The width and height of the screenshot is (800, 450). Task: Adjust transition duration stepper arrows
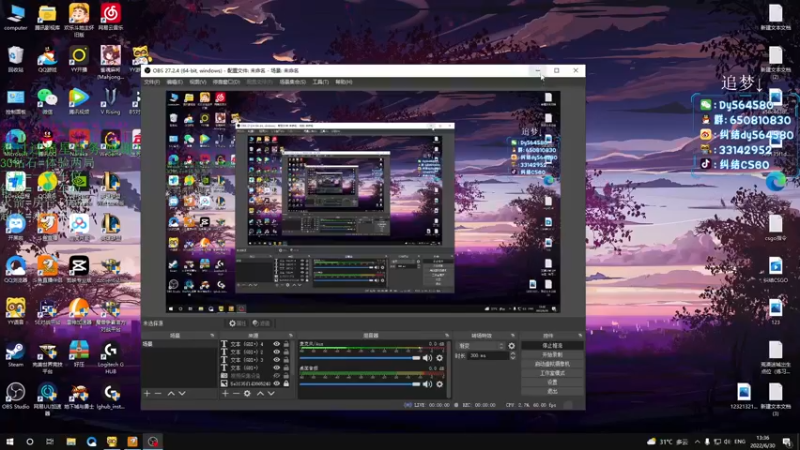click(512, 356)
